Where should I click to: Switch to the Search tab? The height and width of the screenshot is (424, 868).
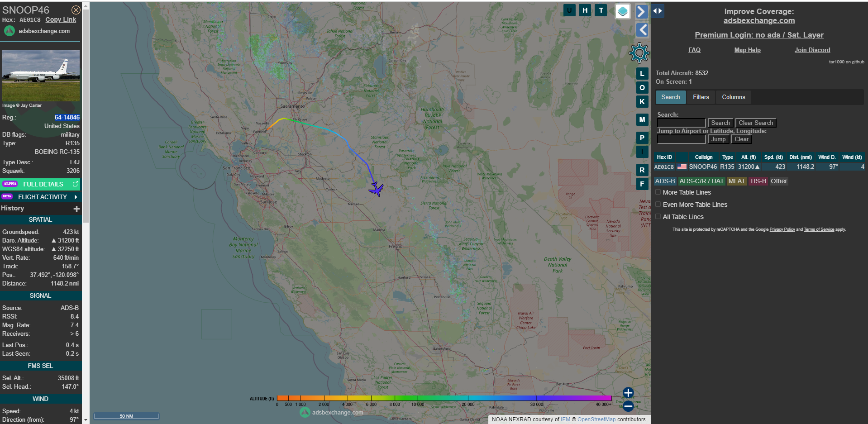pos(671,97)
